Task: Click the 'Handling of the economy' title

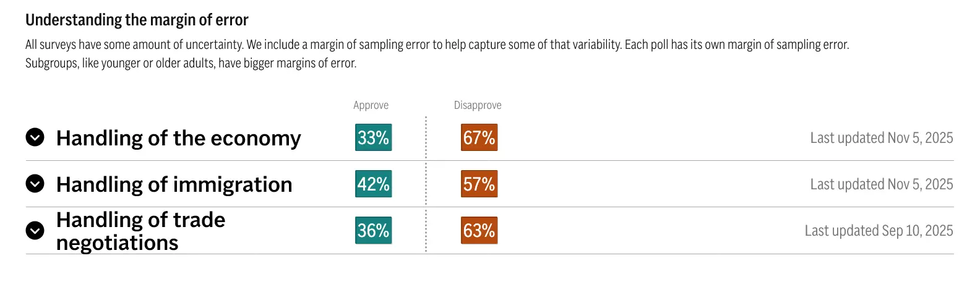Action: tap(178, 138)
